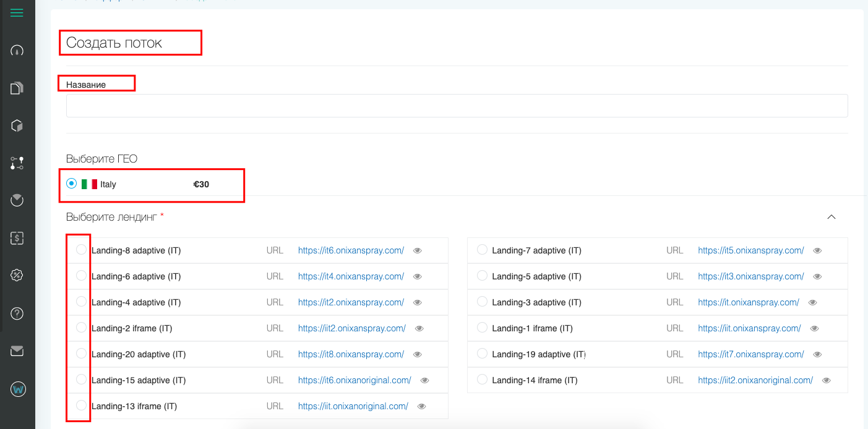Viewport: 868px width, 429px height.
Task: Preview Landing-6 adaptive with the eye icon
Action: (x=418, y=277)
